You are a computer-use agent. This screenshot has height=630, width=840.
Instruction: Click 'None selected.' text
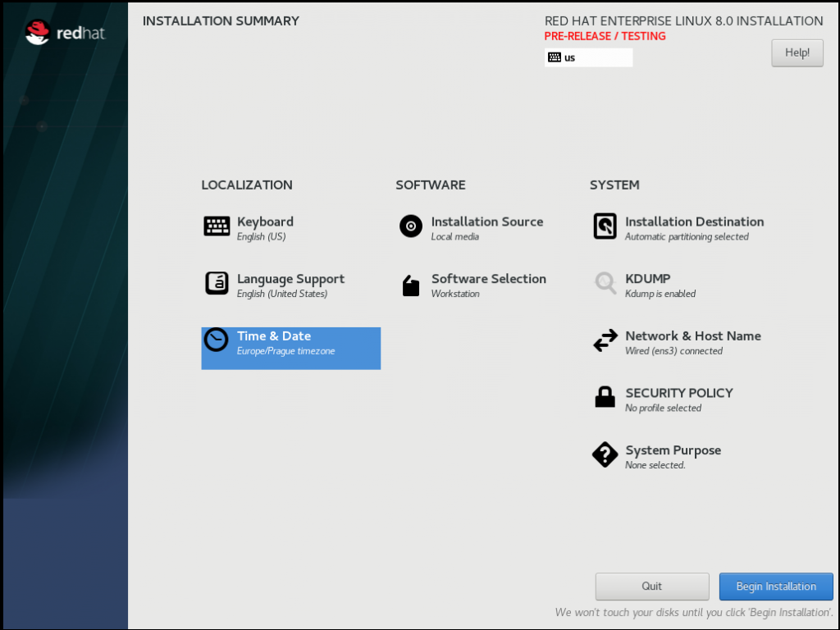tap(655, 465)
